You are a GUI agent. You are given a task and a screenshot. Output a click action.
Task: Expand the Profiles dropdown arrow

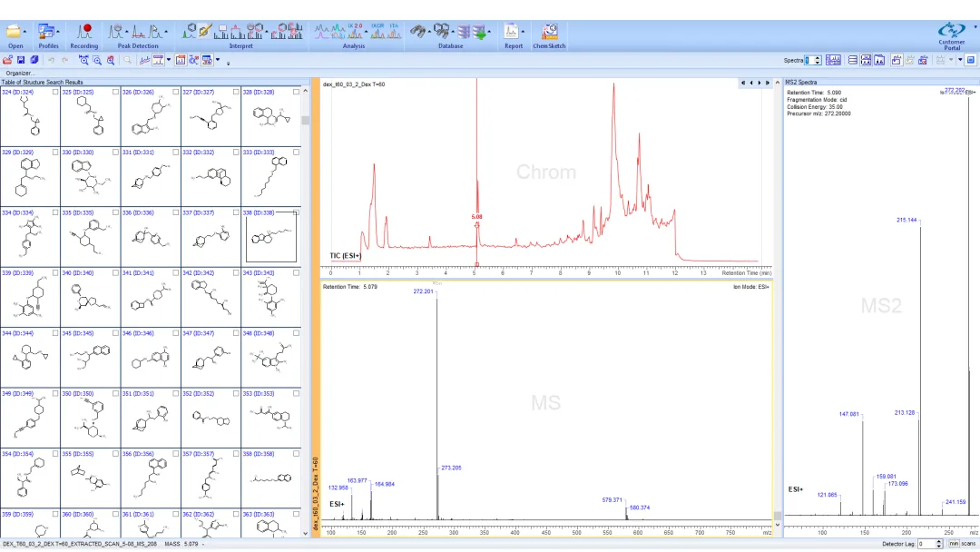(57, 31)
